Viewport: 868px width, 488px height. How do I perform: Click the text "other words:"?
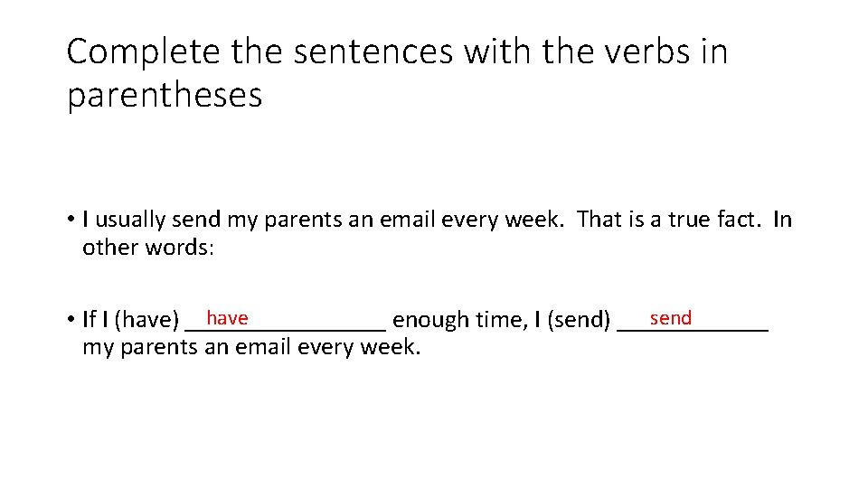(x=148, y=248)
